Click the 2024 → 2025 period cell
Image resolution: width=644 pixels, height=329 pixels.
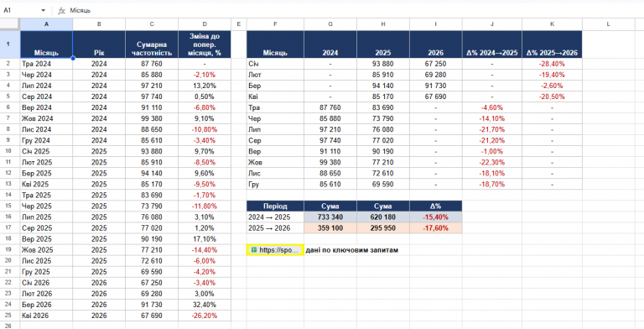(x=275, y=217)
